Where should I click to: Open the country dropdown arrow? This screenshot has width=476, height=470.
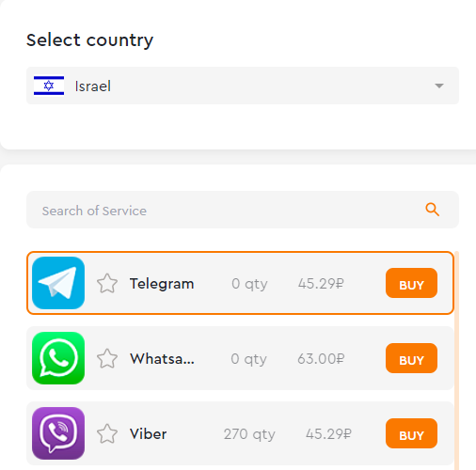(x=439, y=86)
